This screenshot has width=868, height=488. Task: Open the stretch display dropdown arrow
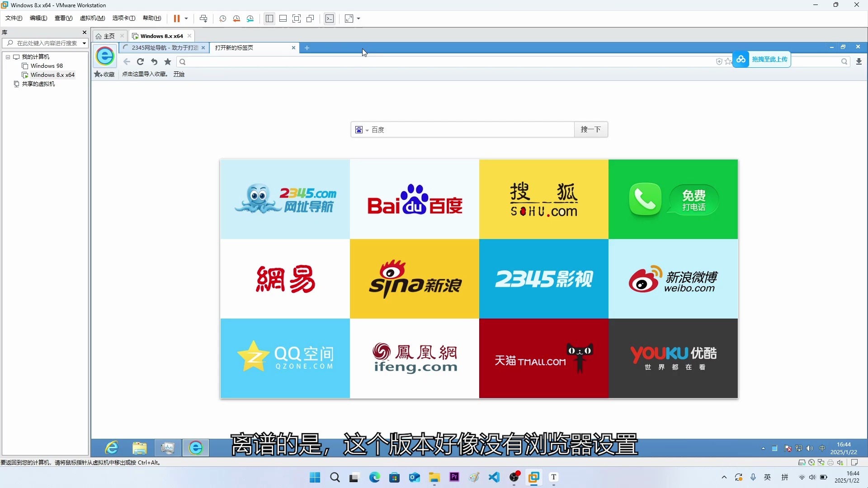pyautogui.click(x=359, y=19)
